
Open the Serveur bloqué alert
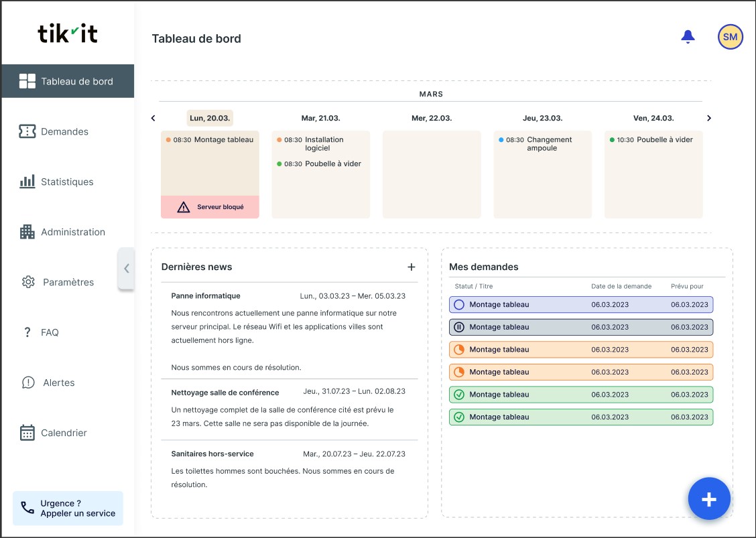210,207
